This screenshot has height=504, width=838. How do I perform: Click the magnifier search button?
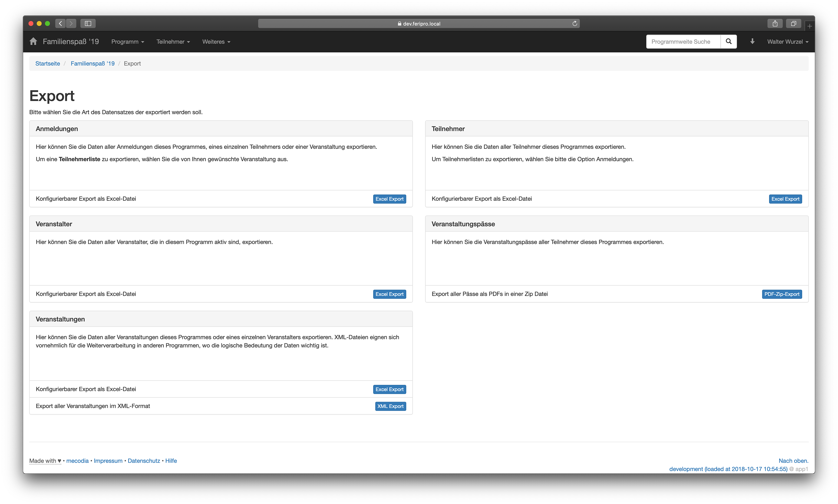pyautogui.click(x=728, y=41)
